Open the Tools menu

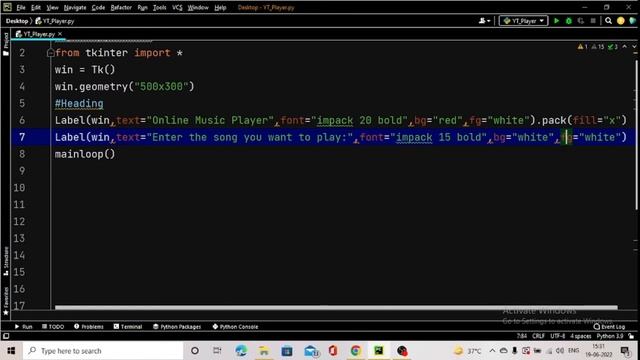pyautogui.click(x=159, y=7)
